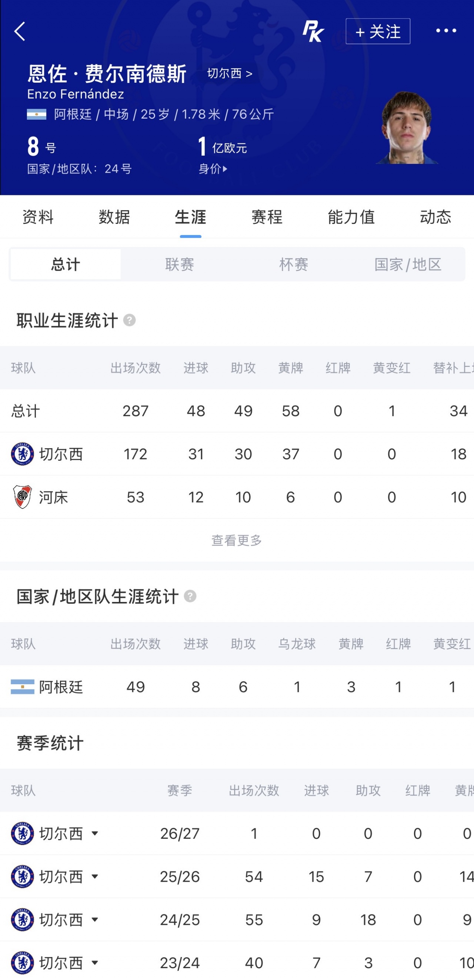Switch to the 数据 tab

[x=114, y=217]
